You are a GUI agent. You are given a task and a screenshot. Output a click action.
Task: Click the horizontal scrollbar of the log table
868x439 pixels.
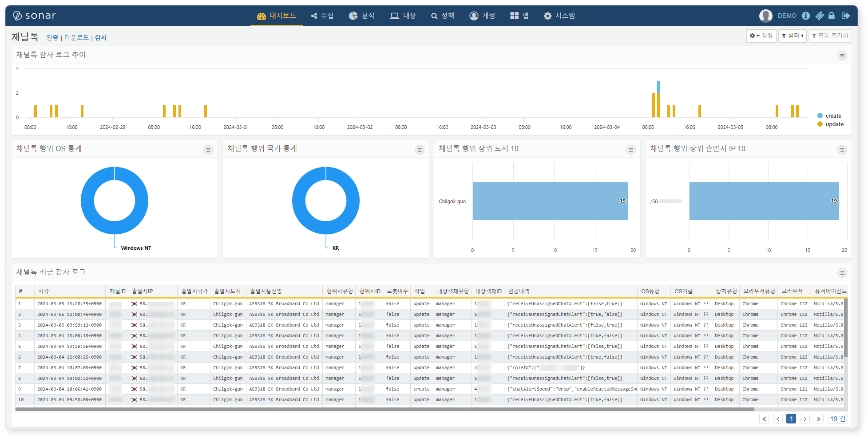pos(384,409)
